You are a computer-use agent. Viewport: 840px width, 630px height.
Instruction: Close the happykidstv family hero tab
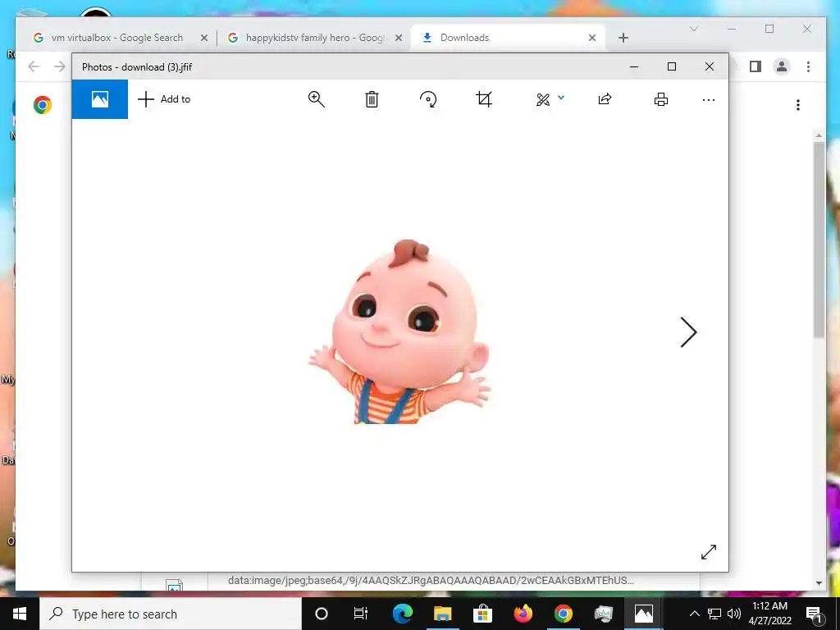coord(399,38)
